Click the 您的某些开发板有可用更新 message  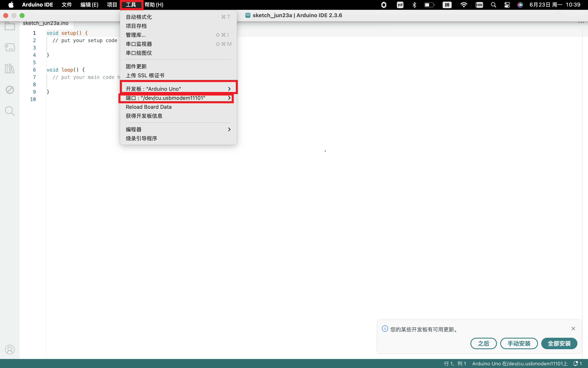point(424,329)
